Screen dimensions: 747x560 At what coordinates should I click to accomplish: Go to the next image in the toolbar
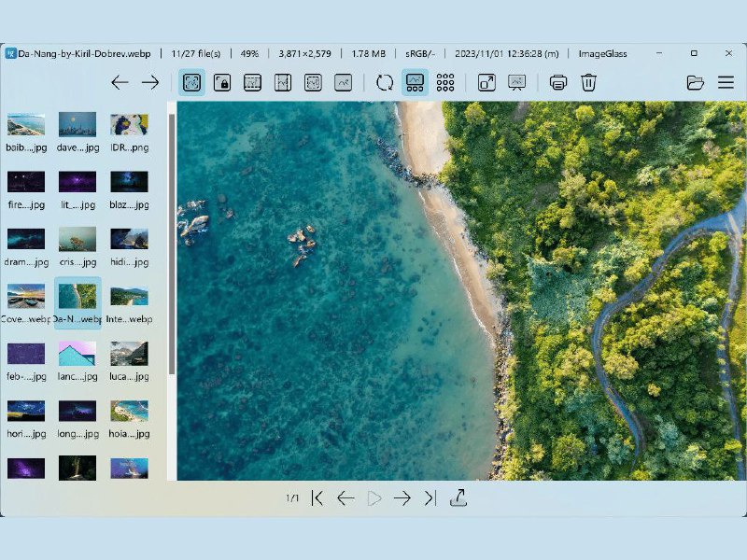pos(150,83)
